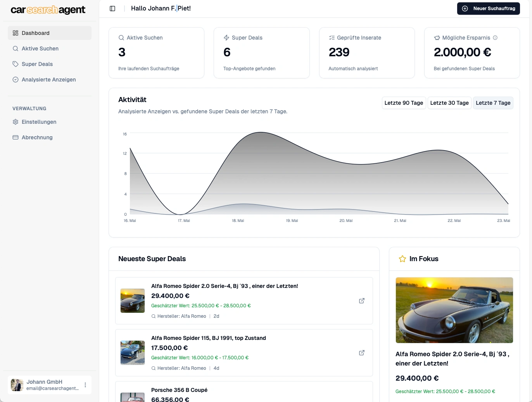Image resolution: width=532 pixels, height=402 pixels.
Task: Click the info icon beside Mögliche Ersparnis
Action: pyautogui.click(x=495, y=38)
